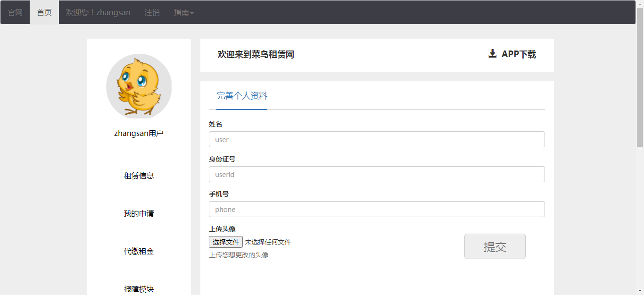Click the 上传您想更改的头像 hint text
The image size is (644, 295).
tap(239, 255)
